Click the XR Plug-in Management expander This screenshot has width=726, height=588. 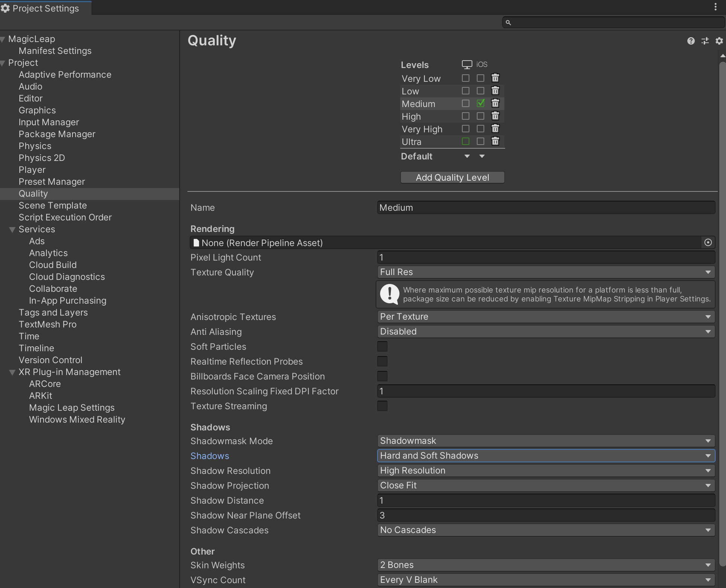pyautogui.click(x=13, y=372)
